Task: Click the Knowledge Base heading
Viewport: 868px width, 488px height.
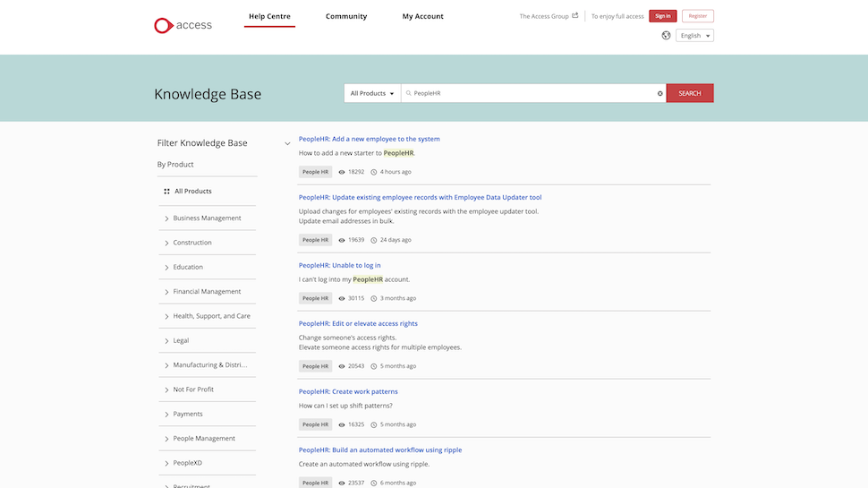Action: (208, 94)
